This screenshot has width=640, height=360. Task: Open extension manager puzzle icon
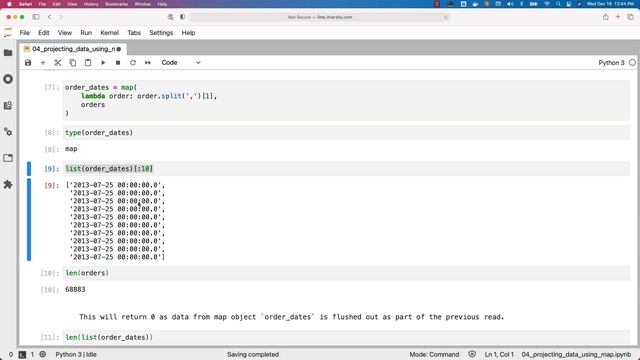(x=8, y=184)
